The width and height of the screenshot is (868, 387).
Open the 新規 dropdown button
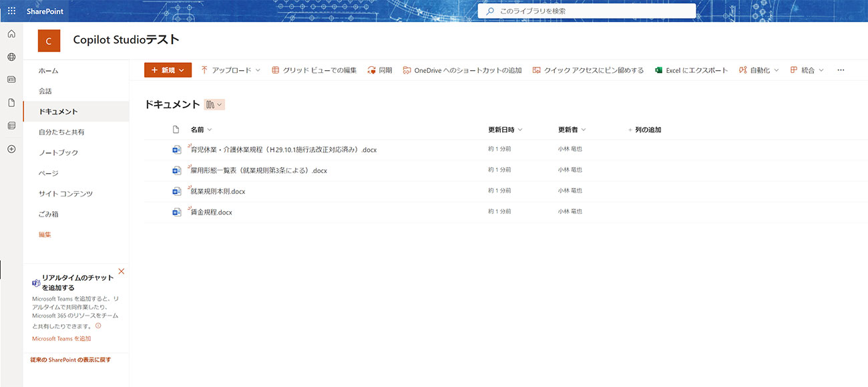(x=168, y=70)
